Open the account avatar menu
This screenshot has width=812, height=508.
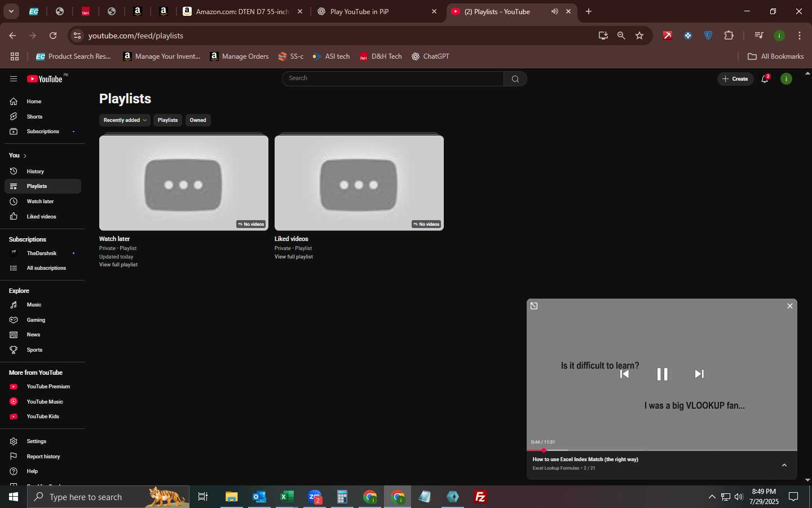pyautogui.click(x=786, y=79)
